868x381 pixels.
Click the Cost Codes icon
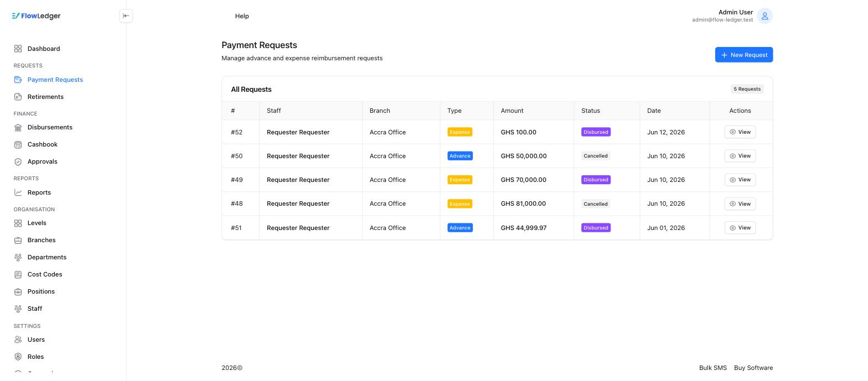pyautogui.click(x=18, y=274)
